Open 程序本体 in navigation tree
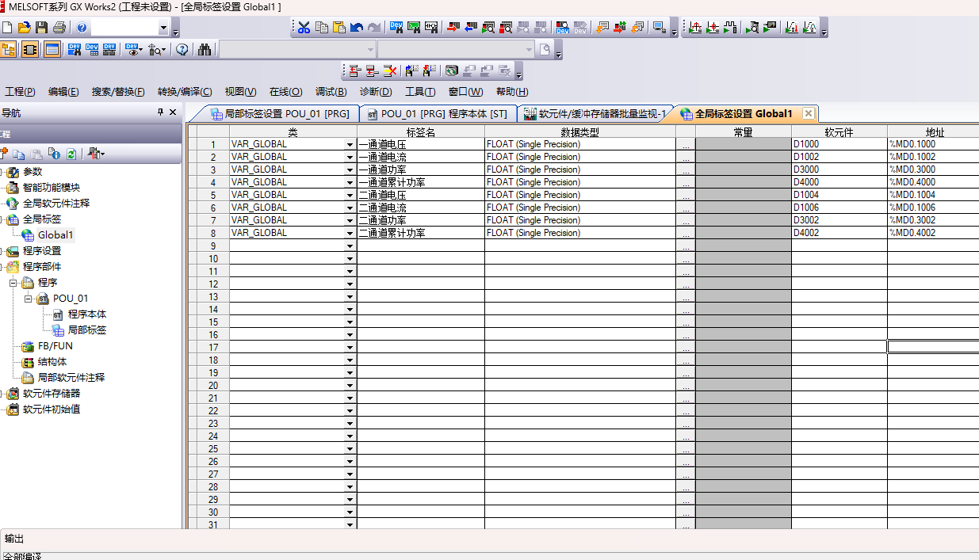This screenshot has height=560, width=979. (86, 314)
